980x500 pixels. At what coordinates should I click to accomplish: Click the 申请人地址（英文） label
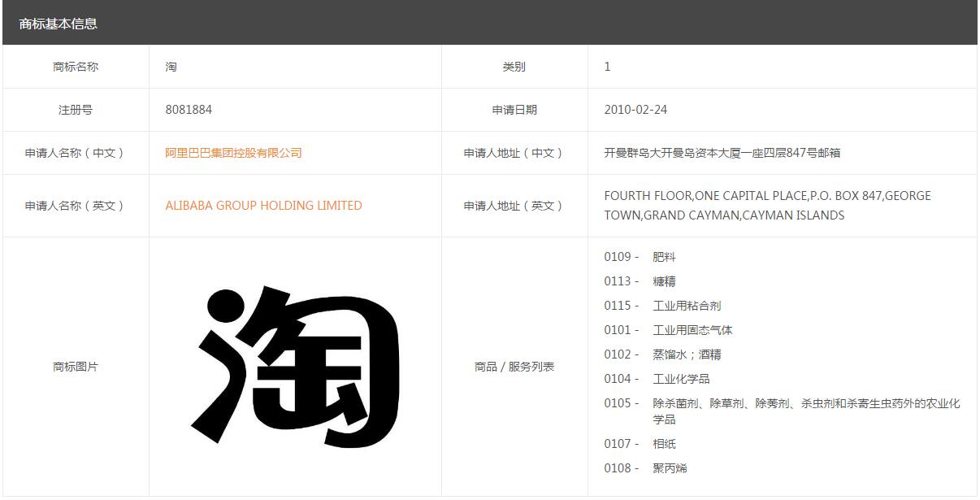pyautogui.click(x=514, y=206)
